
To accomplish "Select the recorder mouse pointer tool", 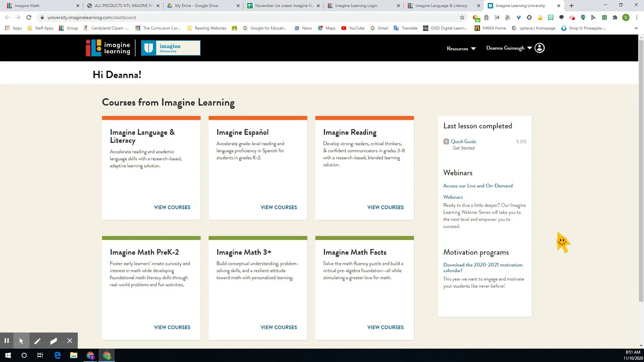I will [21, 341].
